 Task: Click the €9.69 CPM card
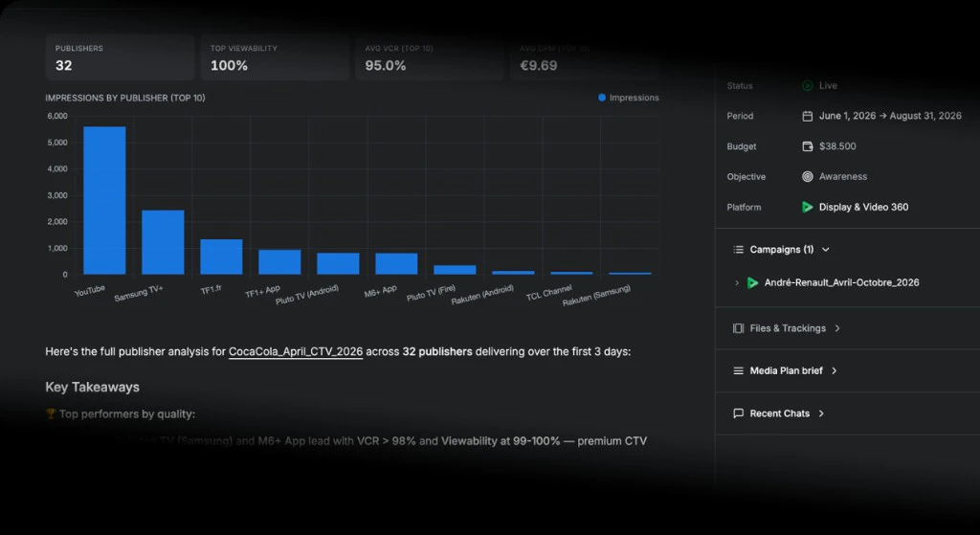(x=585, y=57)
